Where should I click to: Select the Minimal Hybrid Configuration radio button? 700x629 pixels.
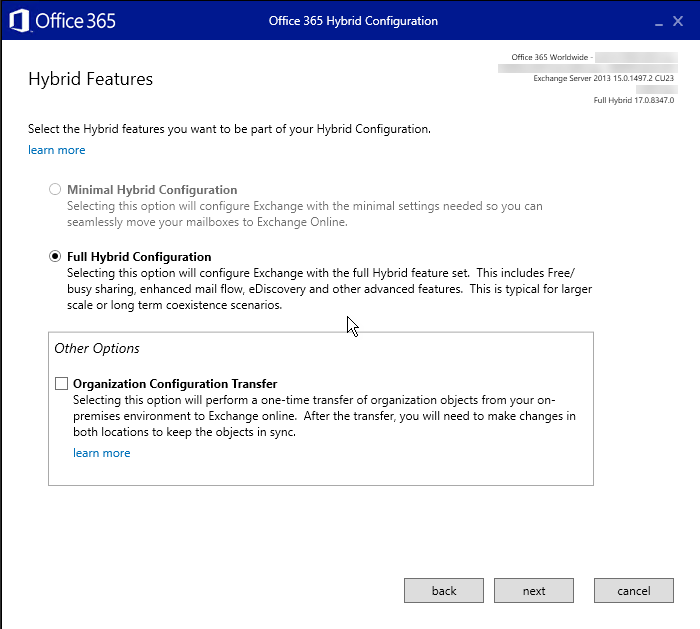tap(55, 189)
